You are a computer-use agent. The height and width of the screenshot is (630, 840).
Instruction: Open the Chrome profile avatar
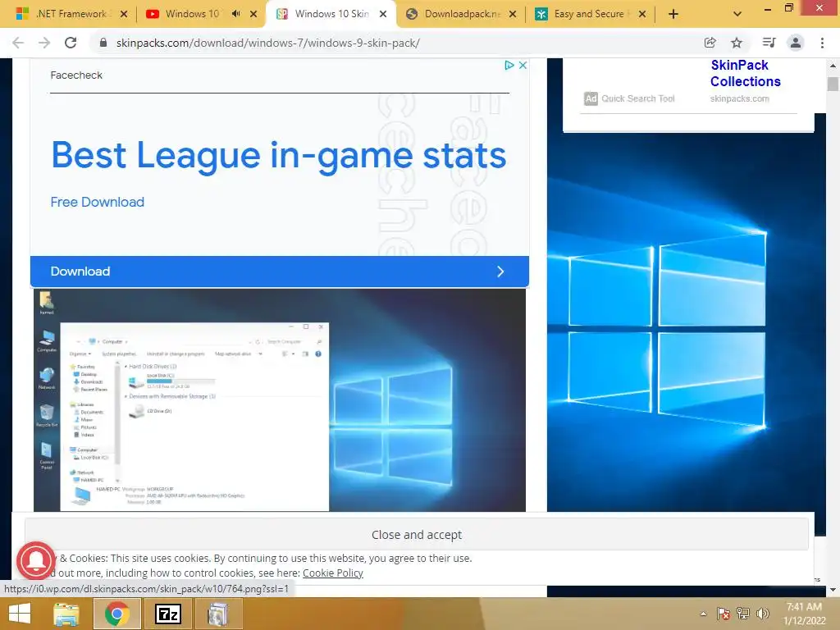[796, 43]
